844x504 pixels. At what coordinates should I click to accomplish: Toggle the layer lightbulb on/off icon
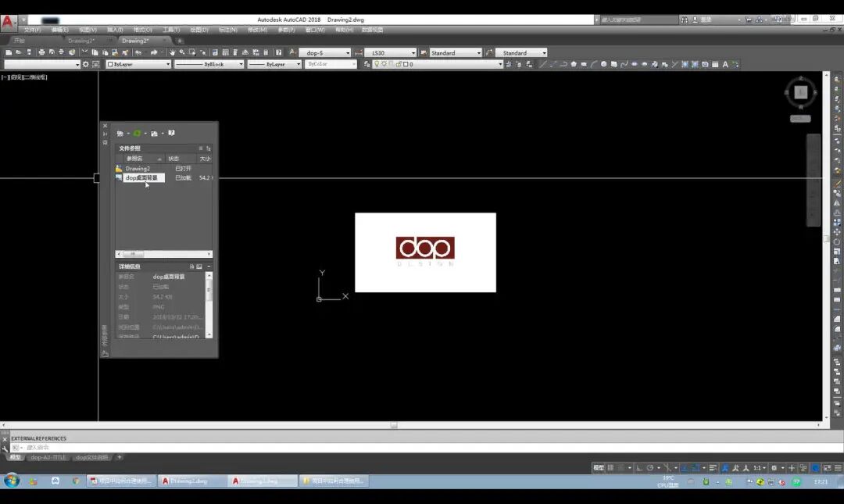point(377,64)
